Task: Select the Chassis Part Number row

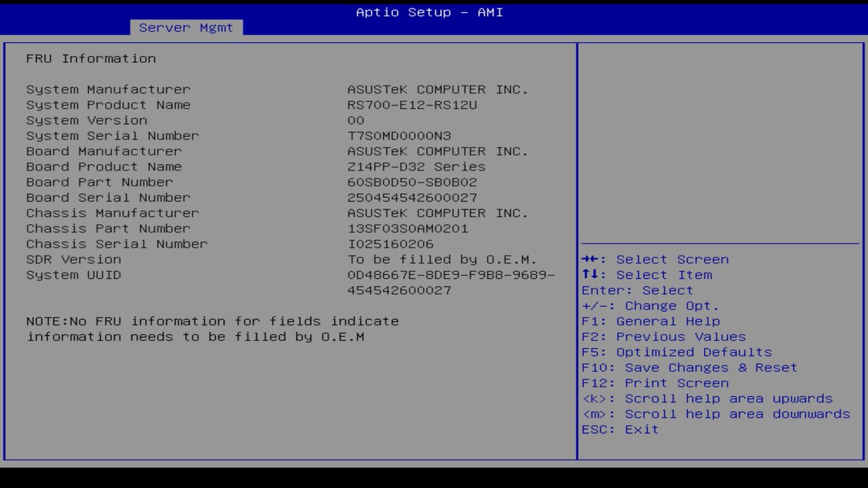Action: (108, 228)
